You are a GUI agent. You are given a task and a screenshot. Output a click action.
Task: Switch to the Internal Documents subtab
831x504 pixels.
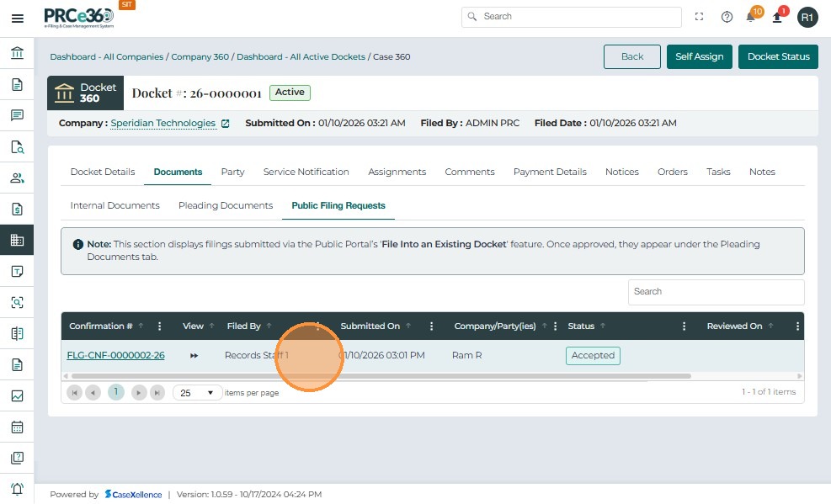click(115, 206)
